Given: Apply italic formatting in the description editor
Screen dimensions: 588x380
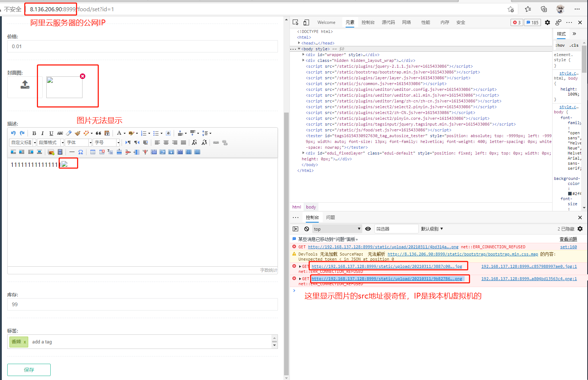Looking at the screenshot, I should pos(42,133).
